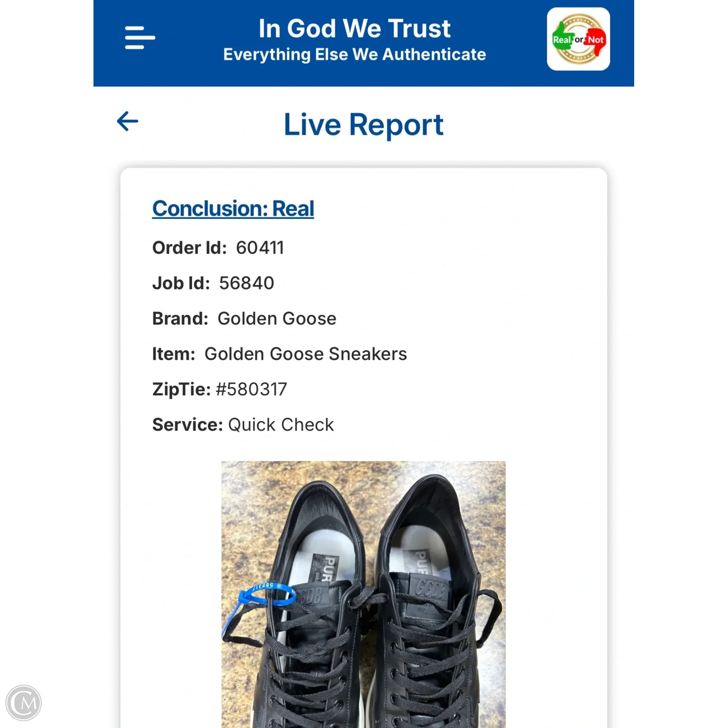
Task: Tap the Service Quick Check line
Action: tap(243, 425)
